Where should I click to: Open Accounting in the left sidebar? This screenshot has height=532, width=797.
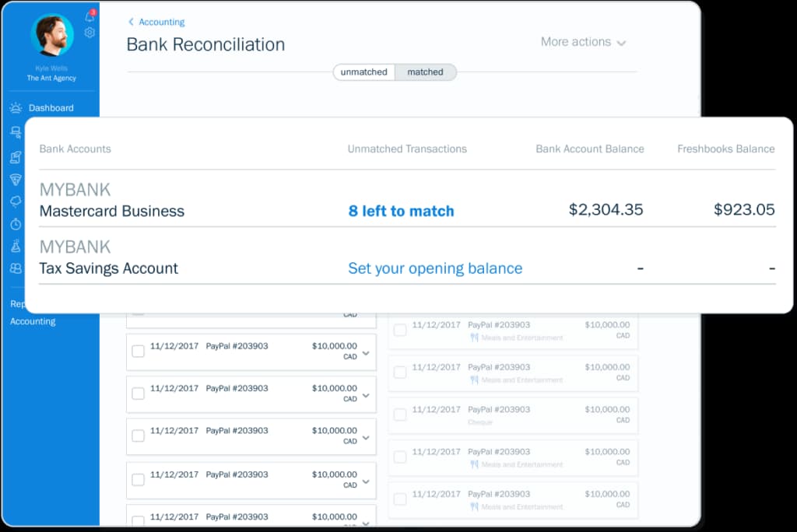point(33,321)
